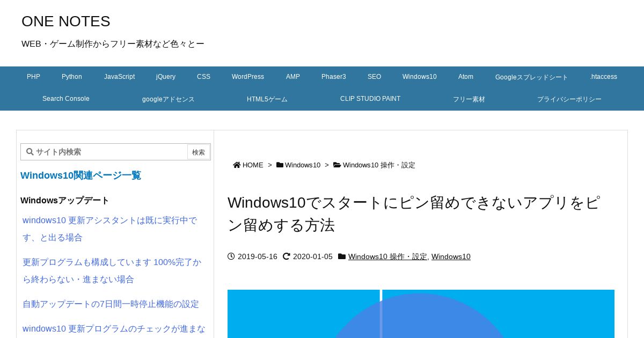Viewport: 644px width, 338px height.
Task: Go to the SEO category
Action: click(374, 77)
